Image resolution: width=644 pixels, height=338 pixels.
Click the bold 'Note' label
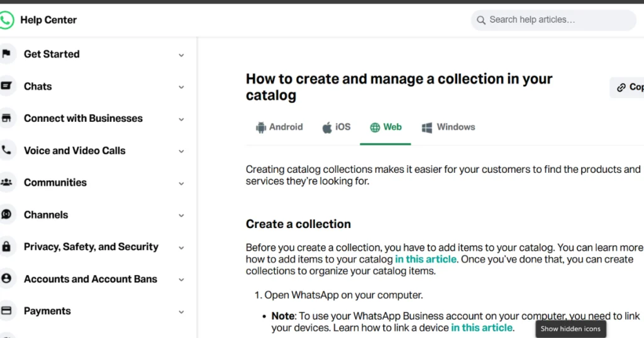point(283,316)
